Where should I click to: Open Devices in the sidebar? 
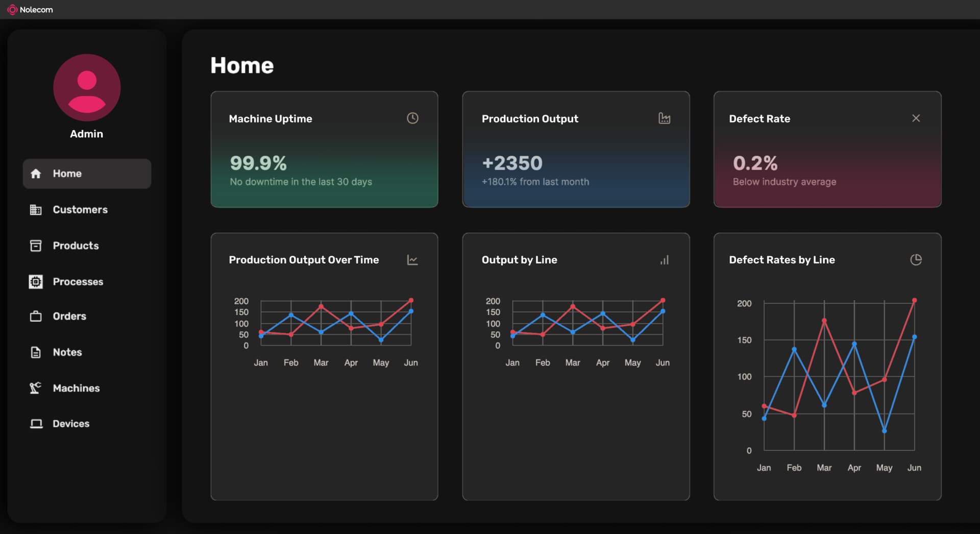coord(71,424)
